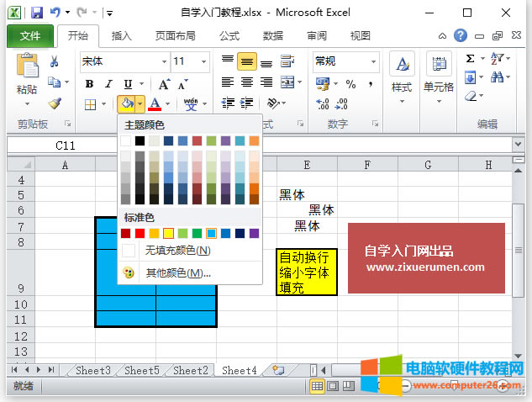This screenshot has width=532, height=402.
Task: Toggle Bold formatting
Action: point(88,84)
